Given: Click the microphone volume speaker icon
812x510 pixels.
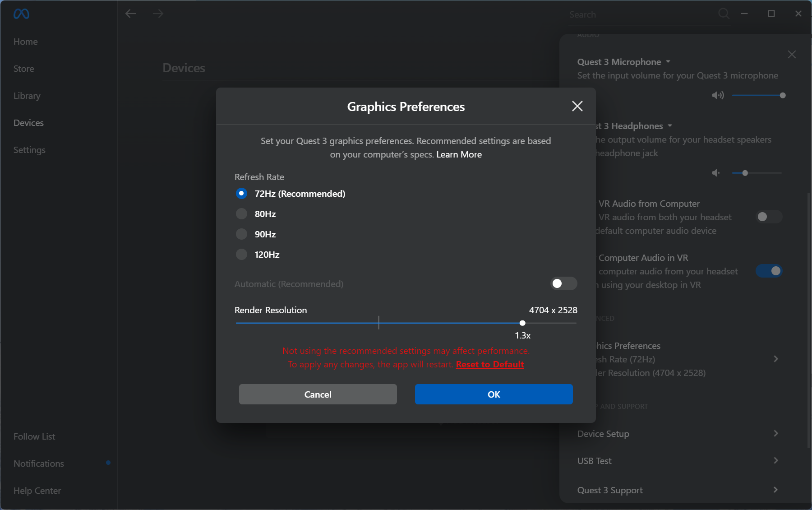Looking at the screenshot, I should click(x=717, y=95).
